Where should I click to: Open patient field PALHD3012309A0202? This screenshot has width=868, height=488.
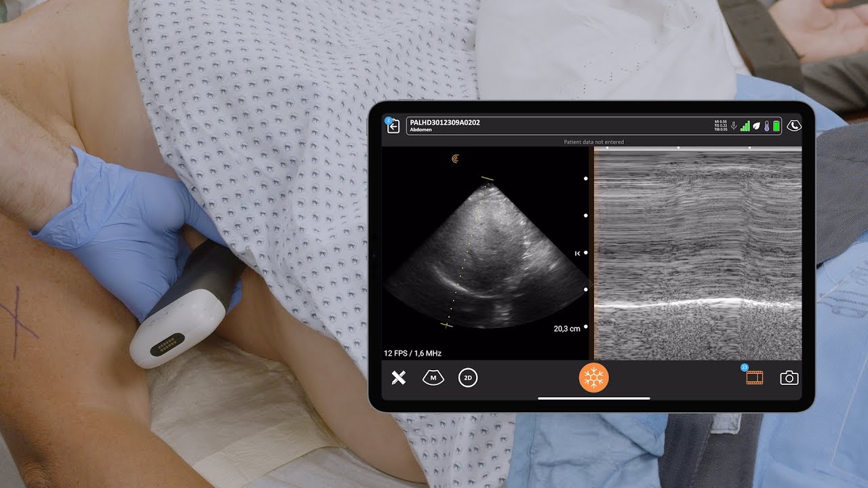coord(593,126)
